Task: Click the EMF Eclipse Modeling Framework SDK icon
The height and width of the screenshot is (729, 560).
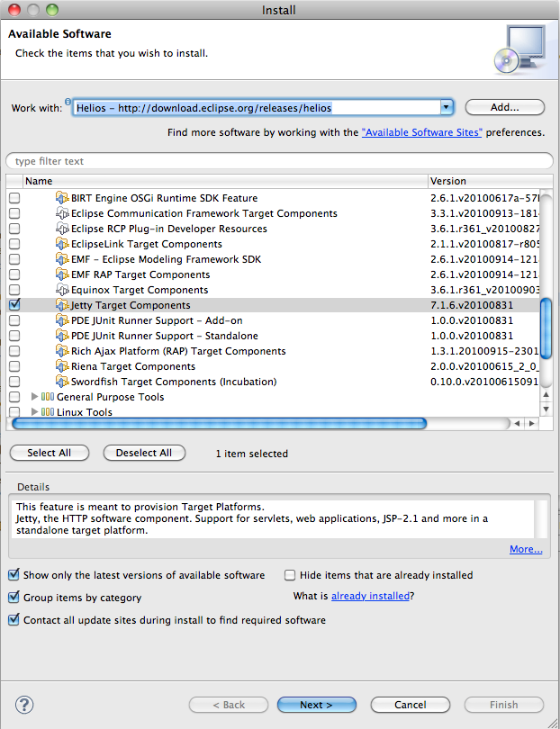Action: click(x=62, y=259)
